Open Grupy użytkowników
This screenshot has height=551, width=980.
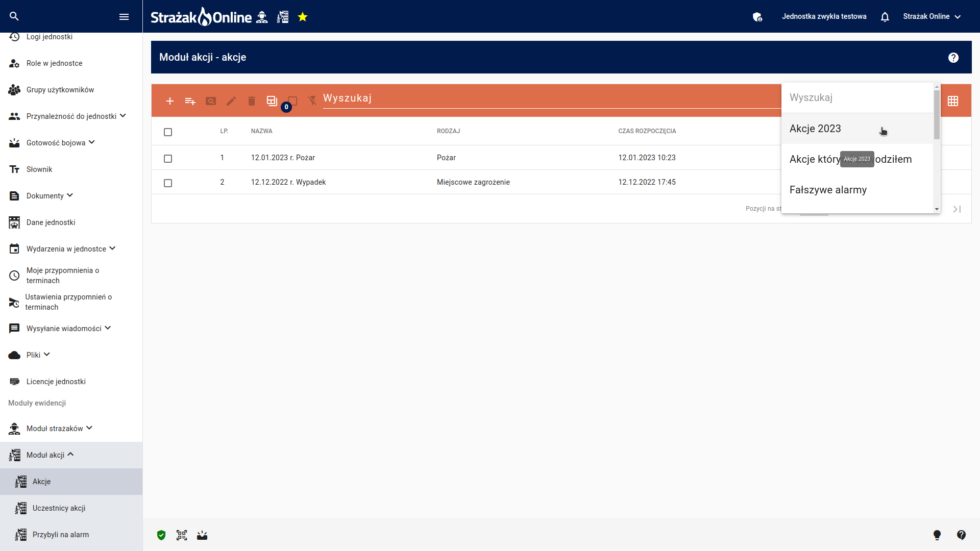point(71,90)
